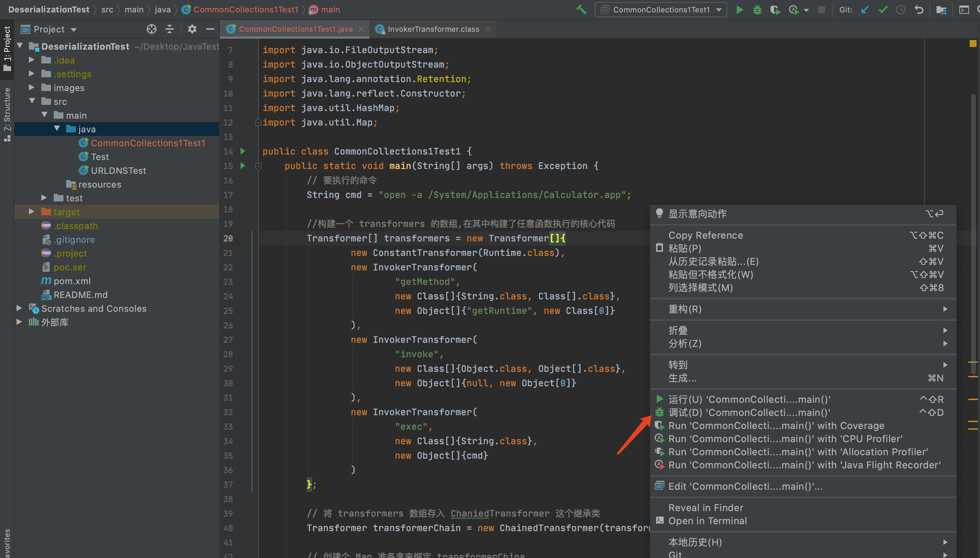This screenshot has height=558, width=980.
Task: Click the run gutter arrow at line 15
Action: pyautogui.click(x=243, y=166)
